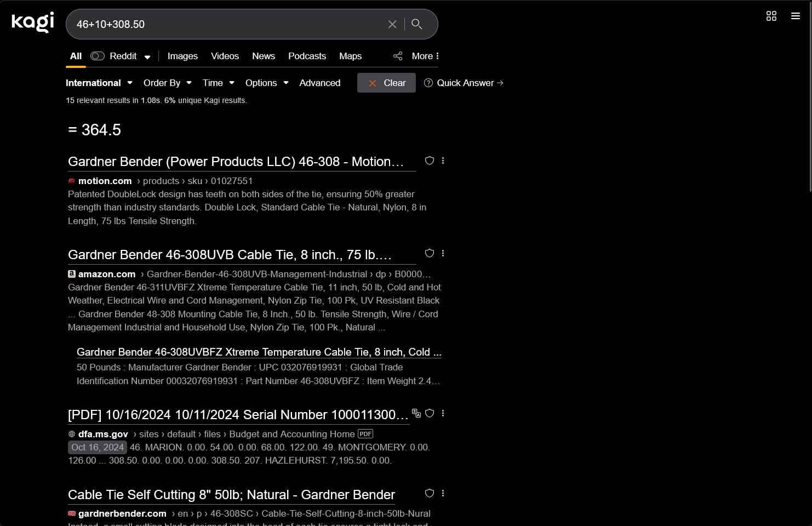Open the apps grid icon

[771, 16]
